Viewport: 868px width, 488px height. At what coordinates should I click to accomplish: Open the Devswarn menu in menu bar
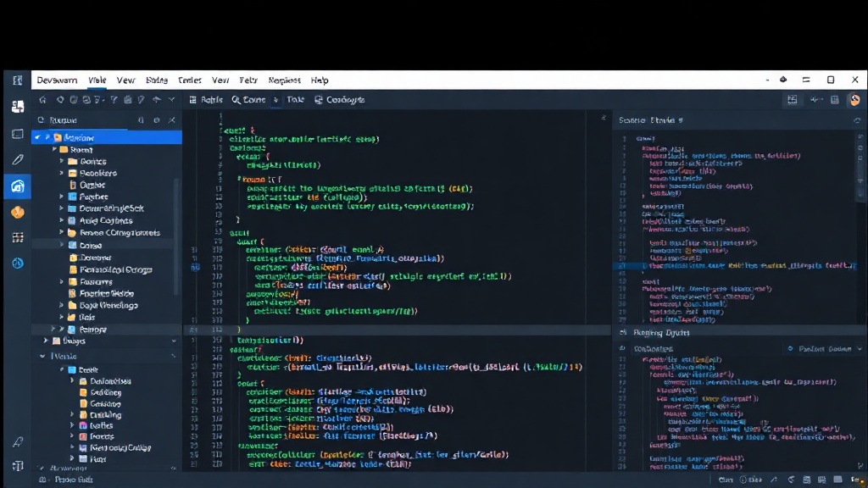click(x=57, y=80)
